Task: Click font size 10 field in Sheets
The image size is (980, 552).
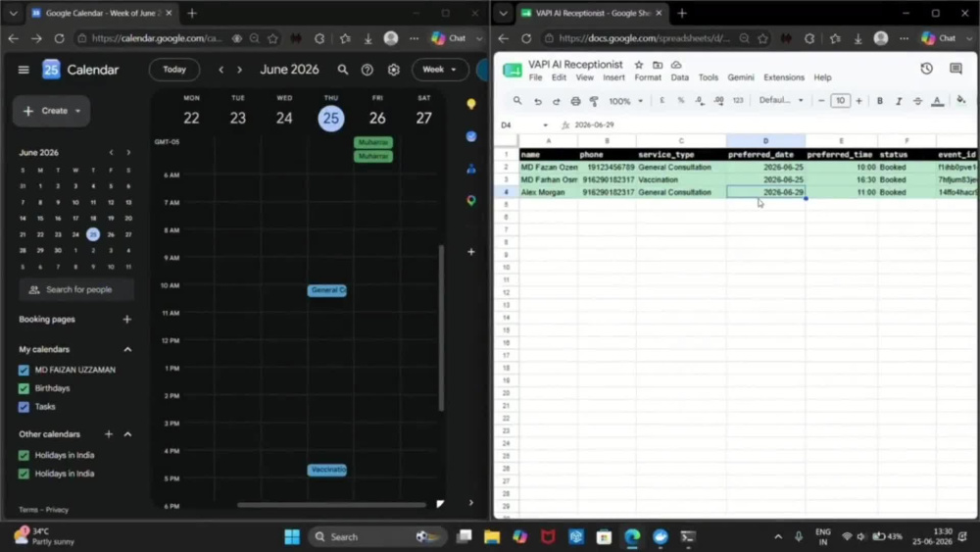Action: [x=840, y=101]
